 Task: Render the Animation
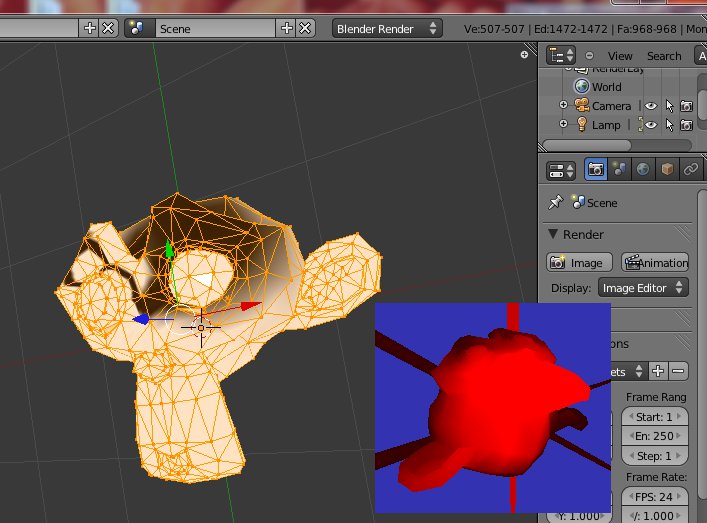pos(655,262)
